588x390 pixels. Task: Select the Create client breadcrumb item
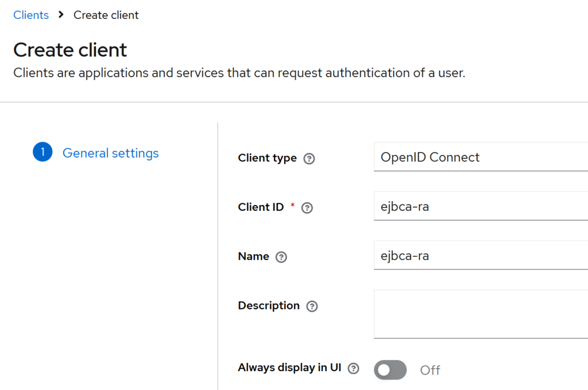click(106, 15)
